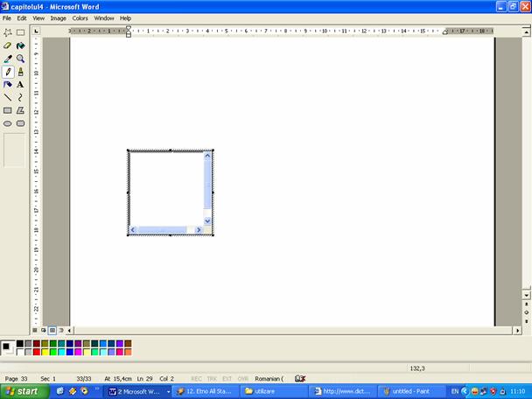Click the embedded object's scroll-down arrow
The image size is (532, 399).
[208, 220]
